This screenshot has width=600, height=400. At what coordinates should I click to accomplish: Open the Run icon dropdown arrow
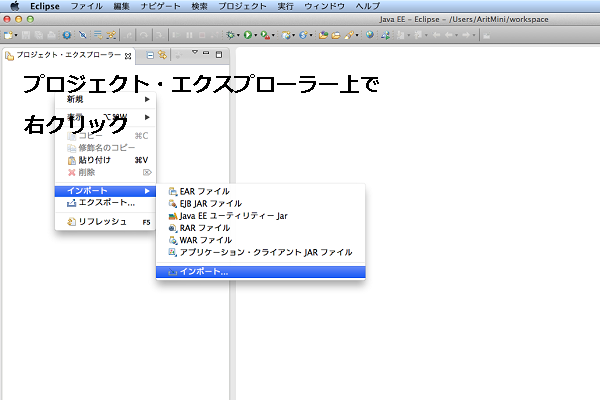[x=256, y=36]
